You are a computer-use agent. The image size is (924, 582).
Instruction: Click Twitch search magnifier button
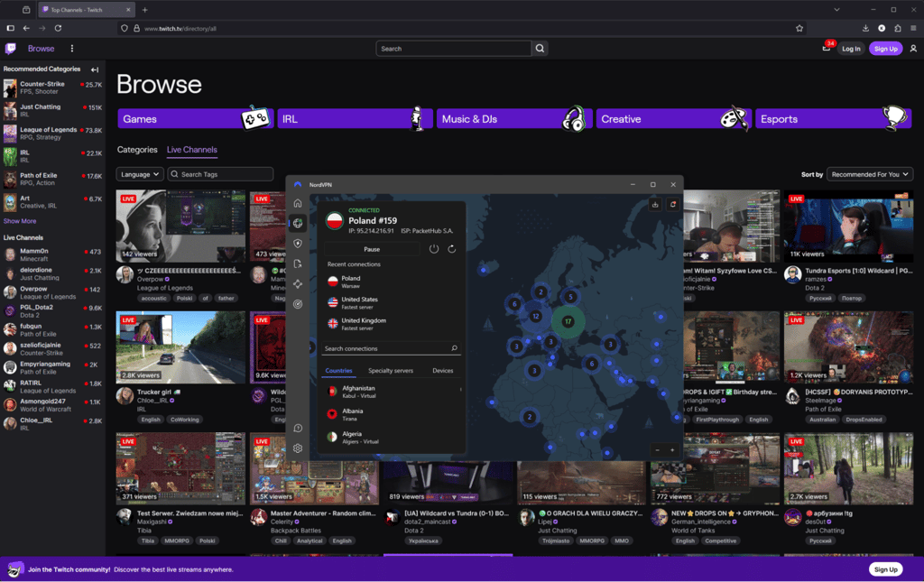point(540,49)
